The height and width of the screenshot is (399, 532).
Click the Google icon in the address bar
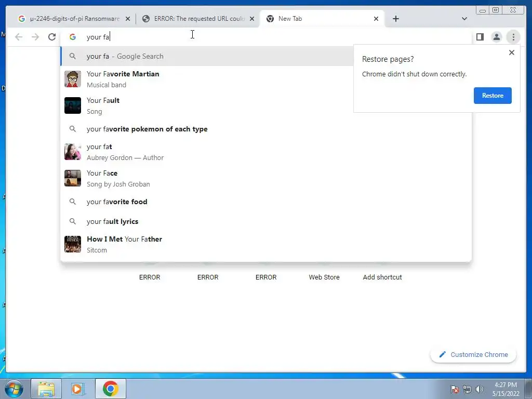click(73, 37)
